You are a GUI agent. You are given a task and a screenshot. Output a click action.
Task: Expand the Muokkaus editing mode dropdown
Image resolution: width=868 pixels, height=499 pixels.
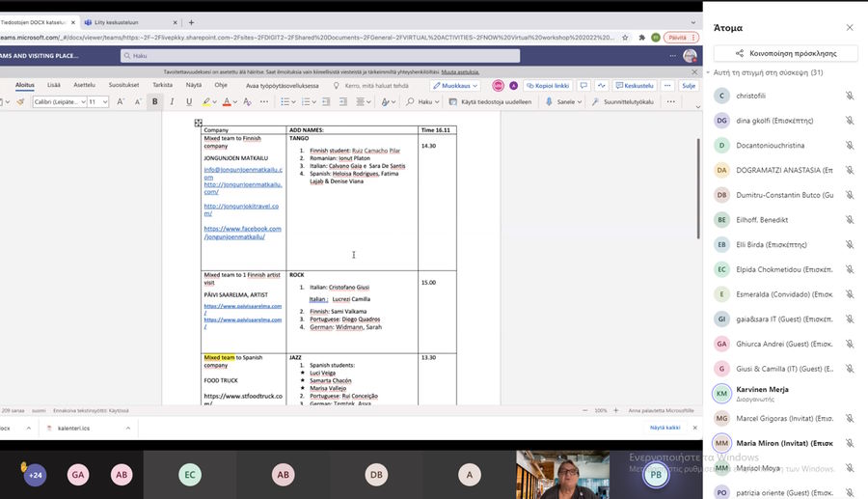click(x=455, y=85)
